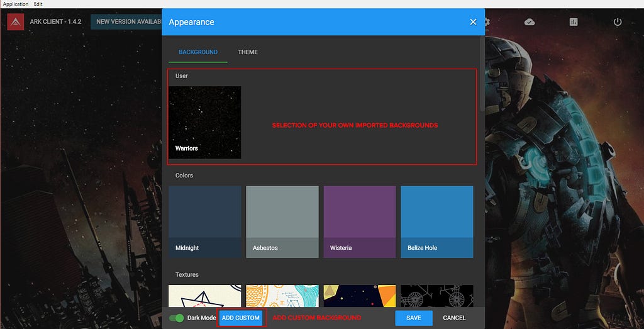Viewport: 644px width, 329px height.
Task: Click the Appearance dialog scrollbar
Action: [482, 74]
